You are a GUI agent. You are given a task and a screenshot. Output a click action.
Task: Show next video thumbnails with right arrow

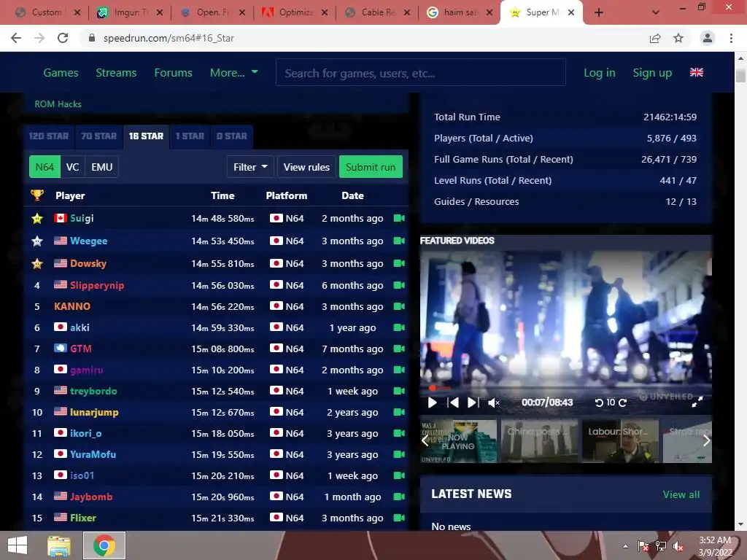[x=706, y=441]
